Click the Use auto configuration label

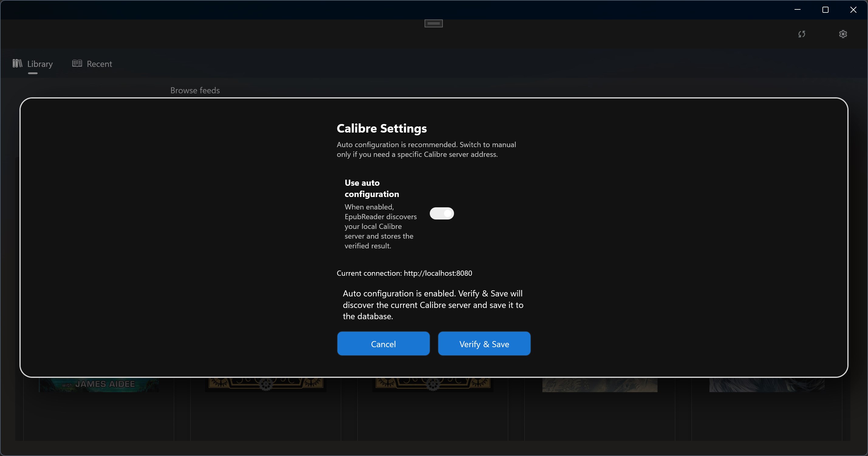click(372, 188)
